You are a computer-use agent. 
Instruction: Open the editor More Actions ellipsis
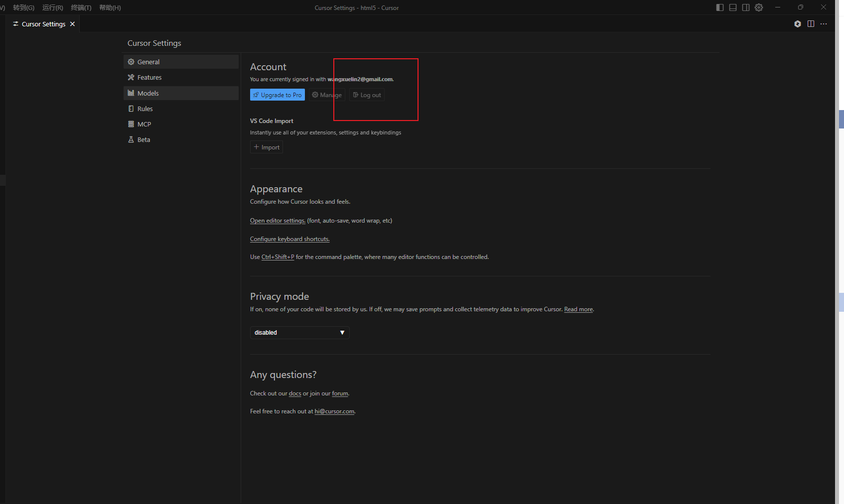(x=824, y=24)
